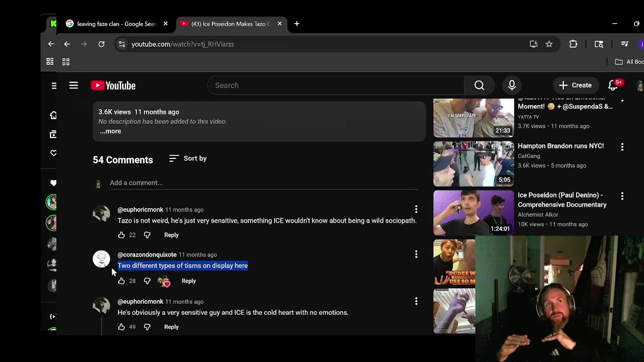Screen dimensions: 644x362
Task: Open the Home icon in the YouTube mini sidebar
Action: coord(53,115)
